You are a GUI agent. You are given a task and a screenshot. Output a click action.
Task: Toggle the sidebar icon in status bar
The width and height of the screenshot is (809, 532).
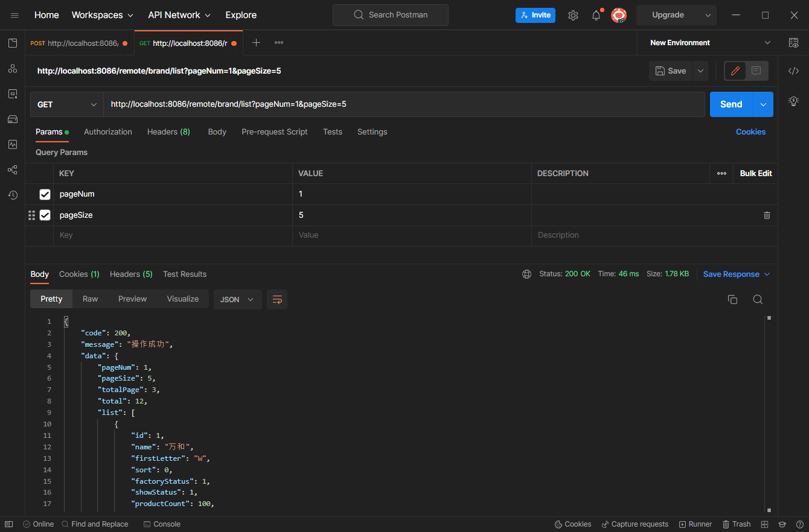(x=8, y=524)
